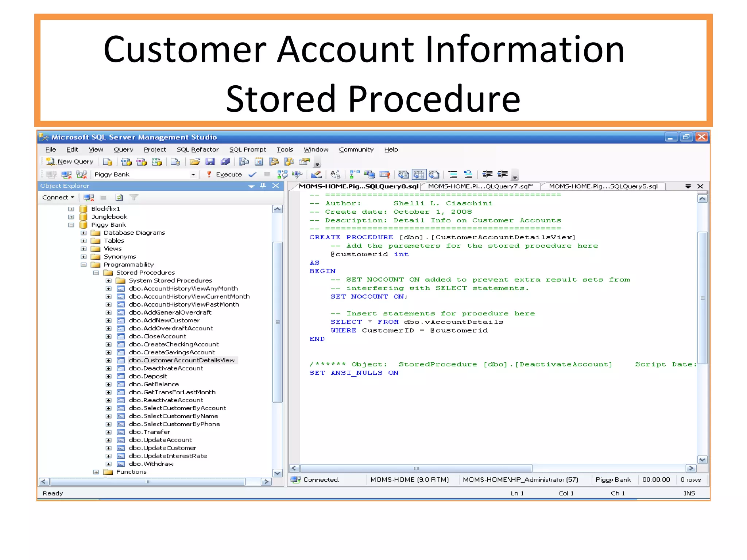Image resolution: width=747 pixels, height=560 pixels.
Task: Open the active files list dropdown arrow
Action: point(688,186)
